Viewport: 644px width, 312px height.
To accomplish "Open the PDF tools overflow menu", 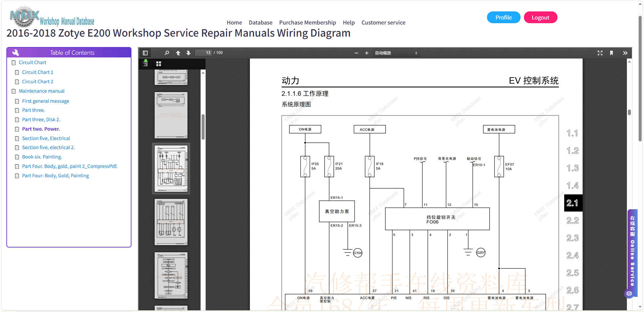I will coord(625,53).
